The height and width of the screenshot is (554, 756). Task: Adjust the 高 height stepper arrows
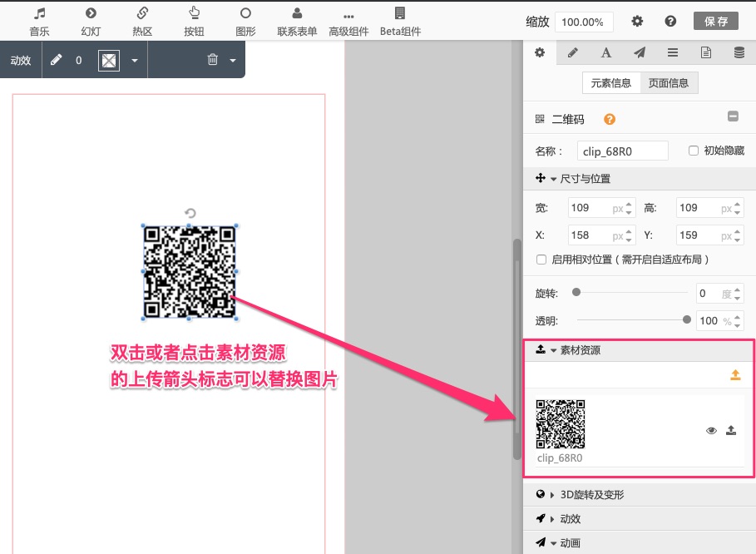pyautogui.click(x=737, y=208)
